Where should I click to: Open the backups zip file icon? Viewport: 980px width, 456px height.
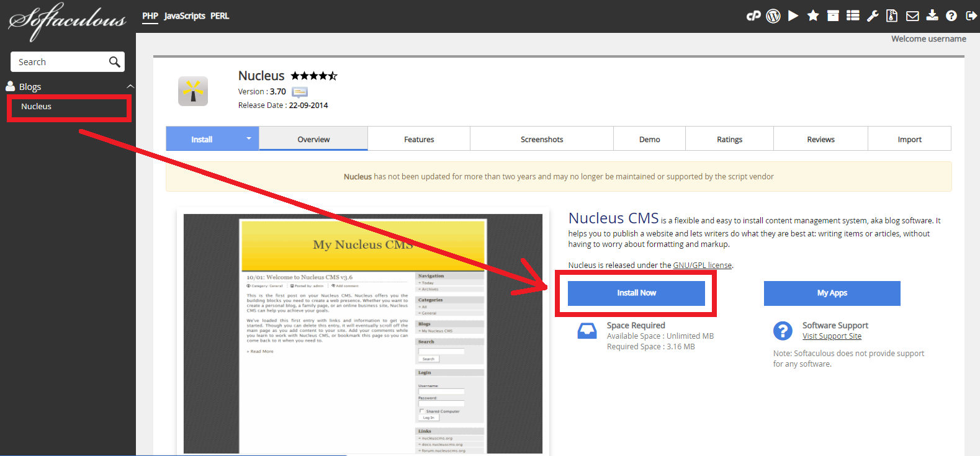892,16
